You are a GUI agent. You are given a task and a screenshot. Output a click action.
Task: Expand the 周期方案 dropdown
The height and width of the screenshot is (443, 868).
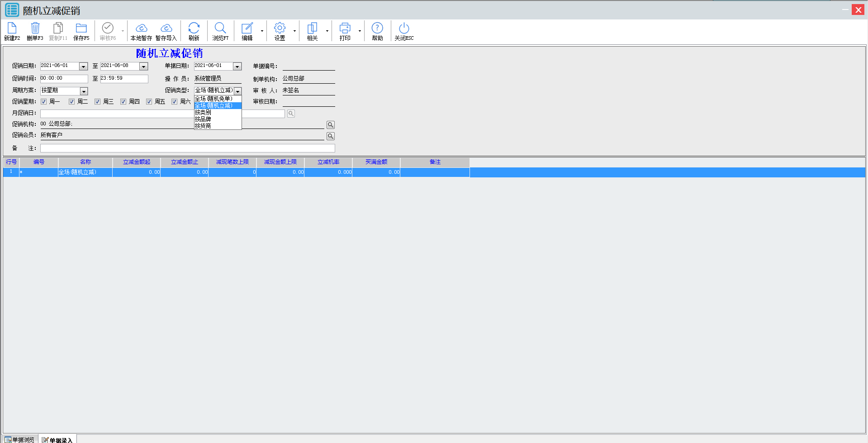84,91
